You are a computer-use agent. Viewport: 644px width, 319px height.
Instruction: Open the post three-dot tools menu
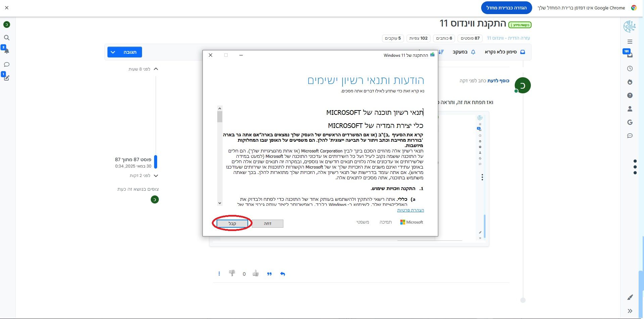[x=219, y=274]
